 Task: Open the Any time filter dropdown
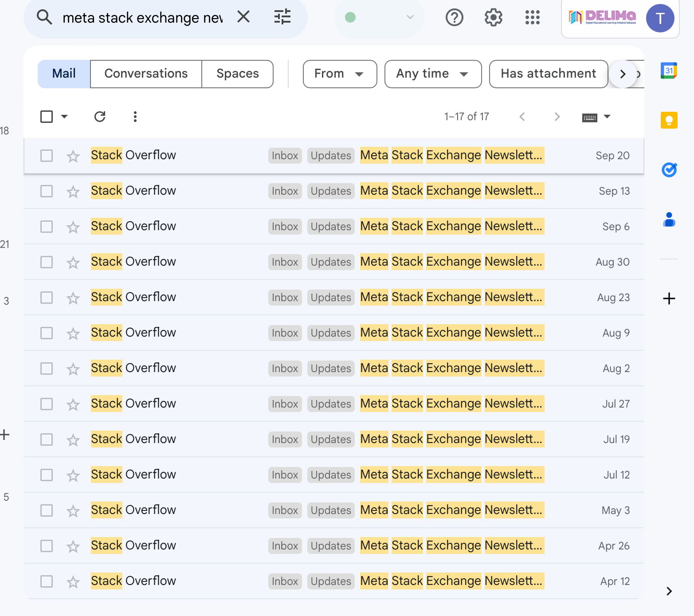433,74
